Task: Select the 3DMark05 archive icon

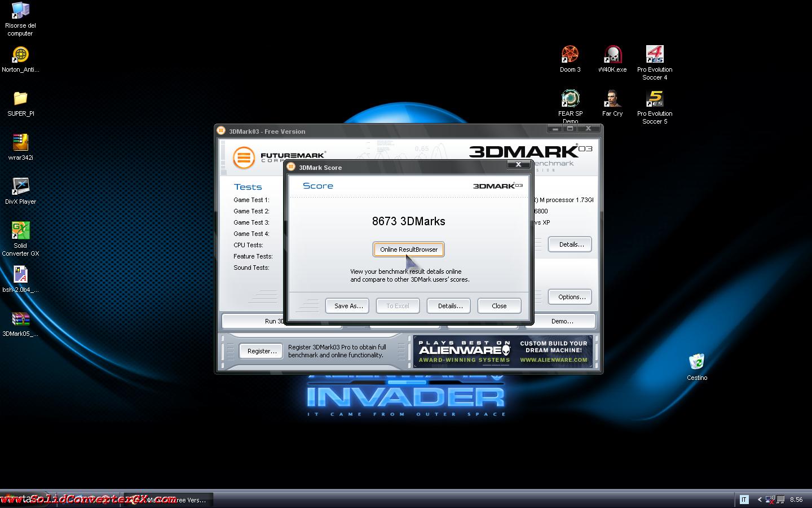Action: pos(20,323)
